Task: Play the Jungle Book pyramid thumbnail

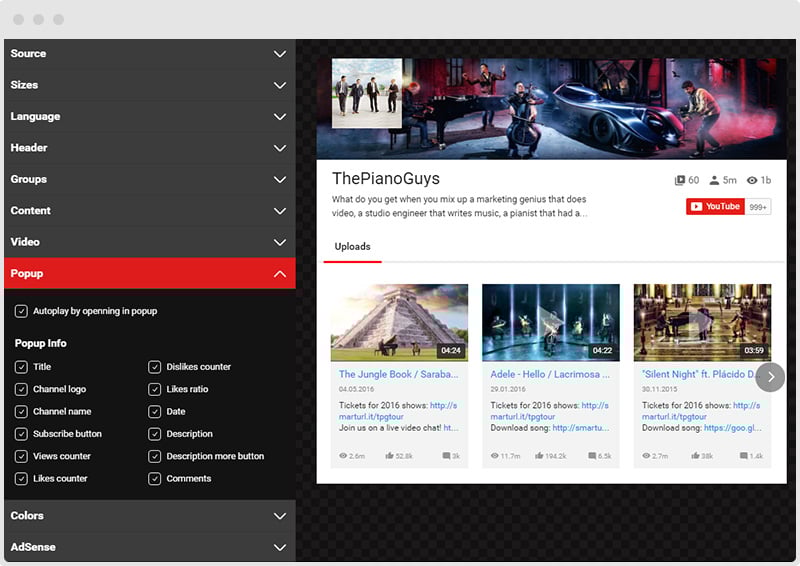Action: [399, 323]
